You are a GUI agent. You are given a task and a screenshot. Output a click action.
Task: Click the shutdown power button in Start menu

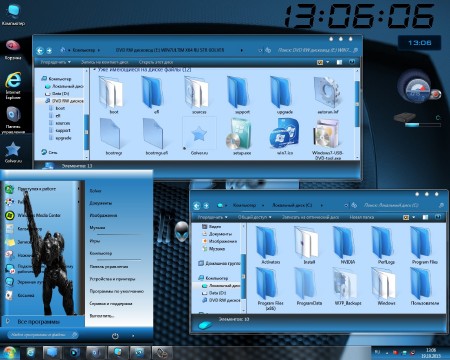115,336
